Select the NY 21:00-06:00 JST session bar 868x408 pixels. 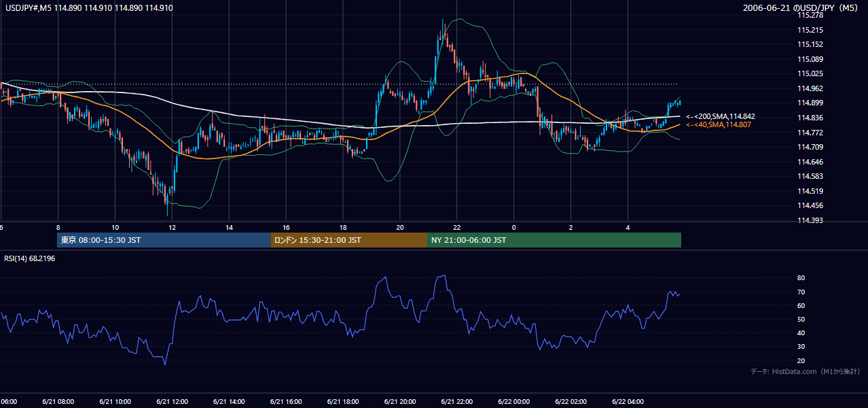[x=554, y=240]
